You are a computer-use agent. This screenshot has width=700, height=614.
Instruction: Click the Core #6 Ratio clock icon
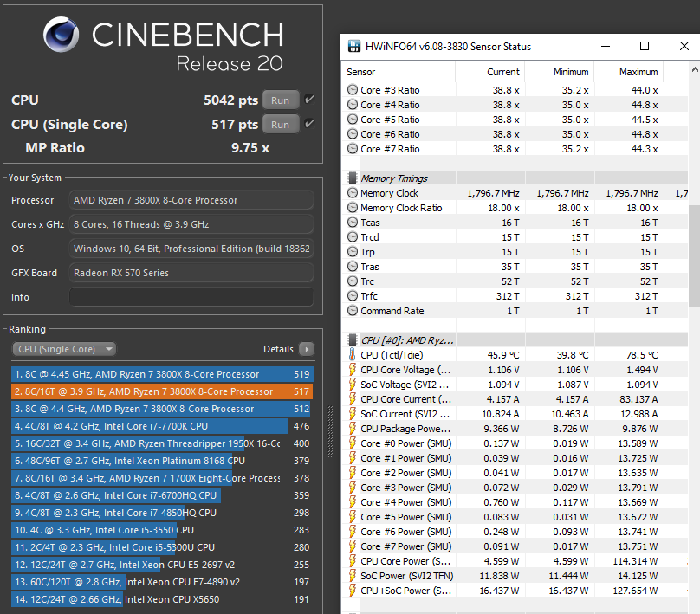(353, 134)
